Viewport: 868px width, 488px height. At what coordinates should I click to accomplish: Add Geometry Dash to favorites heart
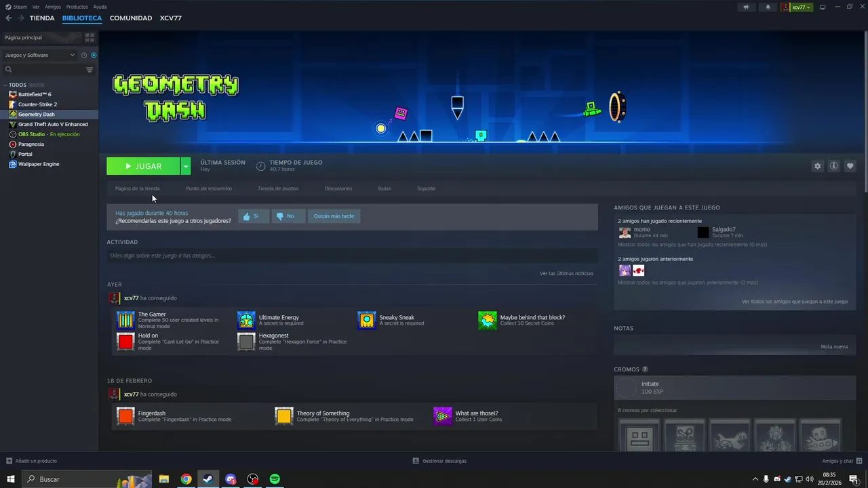point(850,166)
